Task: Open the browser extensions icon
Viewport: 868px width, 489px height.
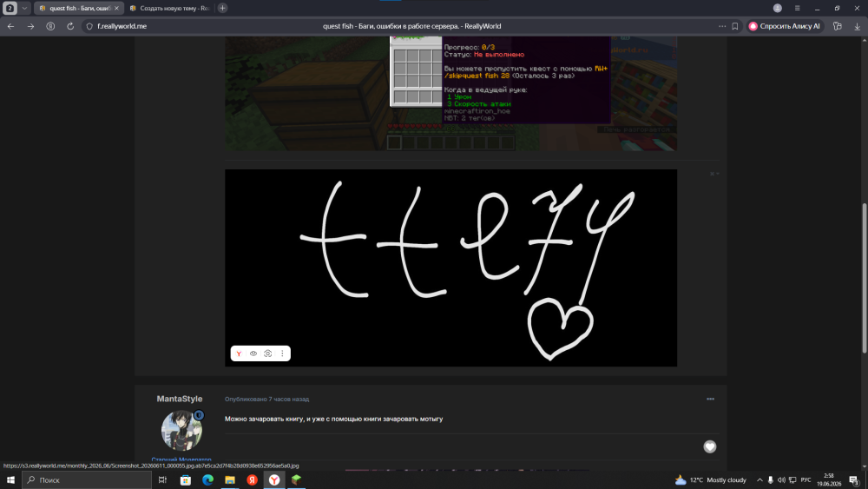Action: click(837, 26)
